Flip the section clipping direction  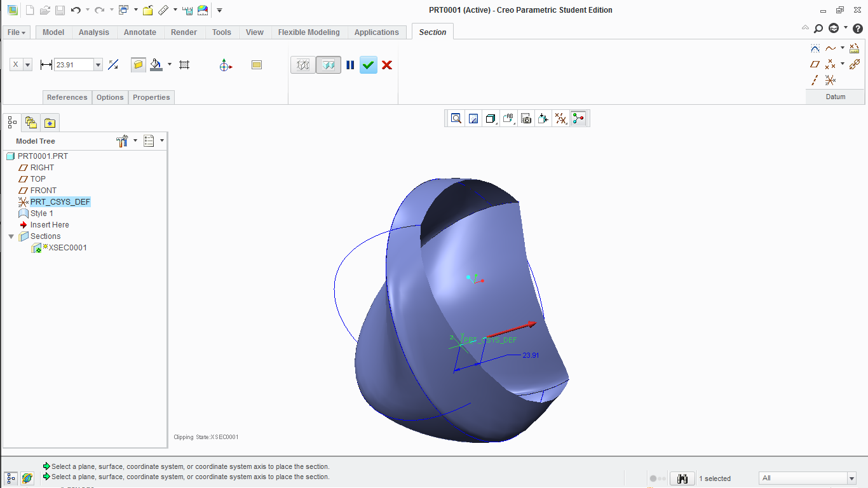[x=113, y=65]
